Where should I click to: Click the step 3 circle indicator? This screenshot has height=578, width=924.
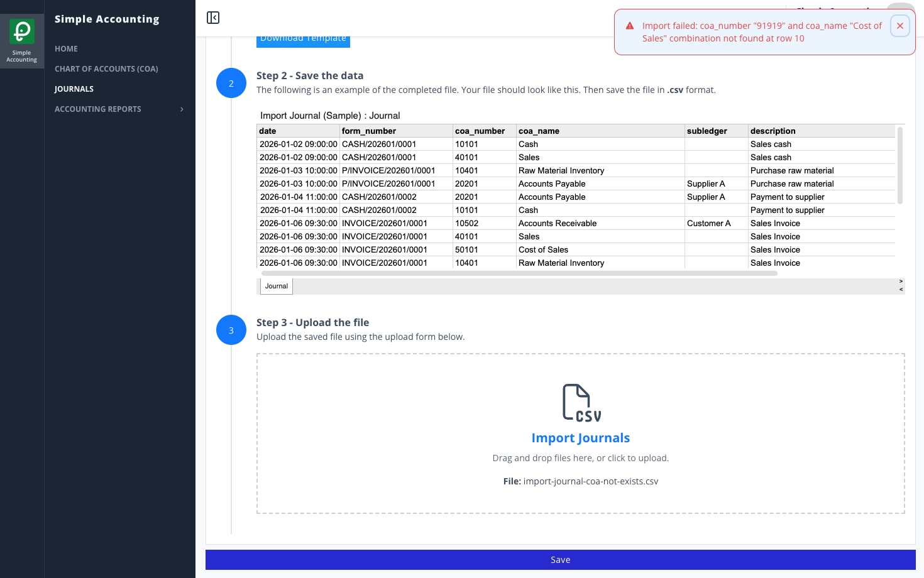231,330
